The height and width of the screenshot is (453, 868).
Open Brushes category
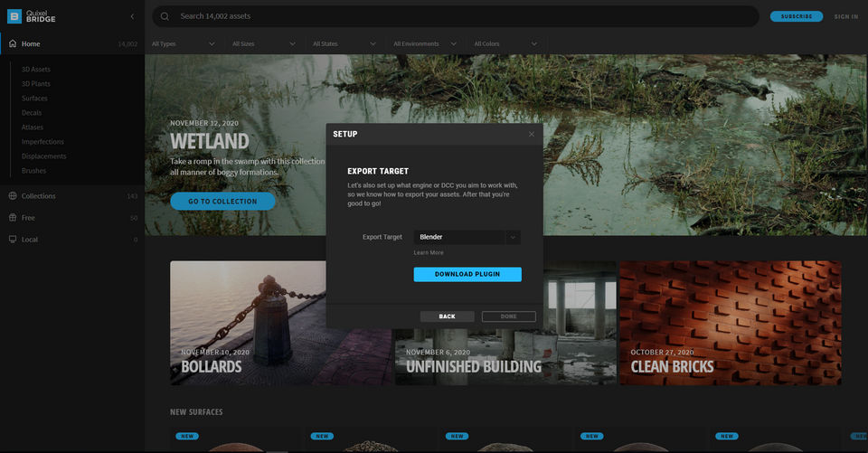point(33,171)
